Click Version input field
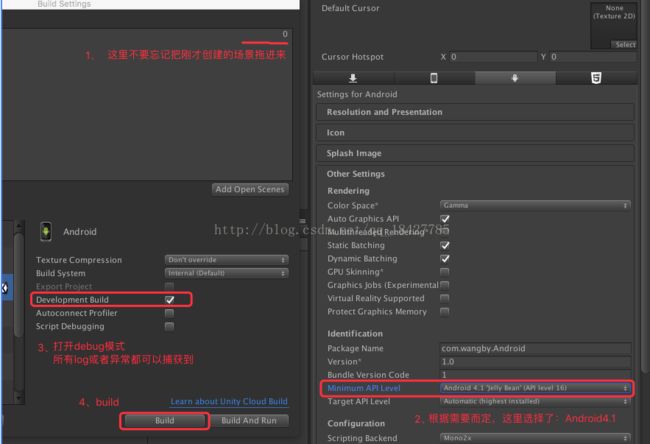Image resolution: width=650 pixels, height=444 pixels. tap(535, 362)
